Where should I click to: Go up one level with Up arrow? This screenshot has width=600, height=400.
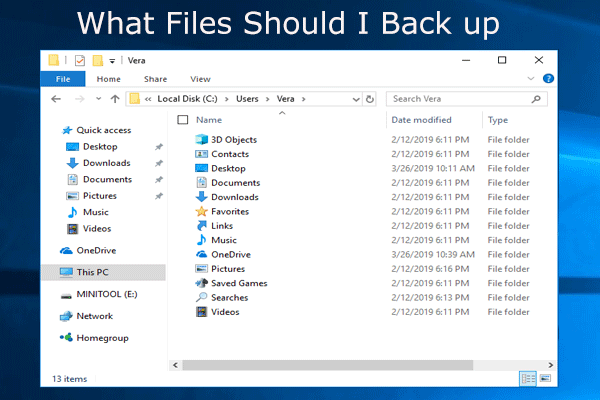[115, 99]
